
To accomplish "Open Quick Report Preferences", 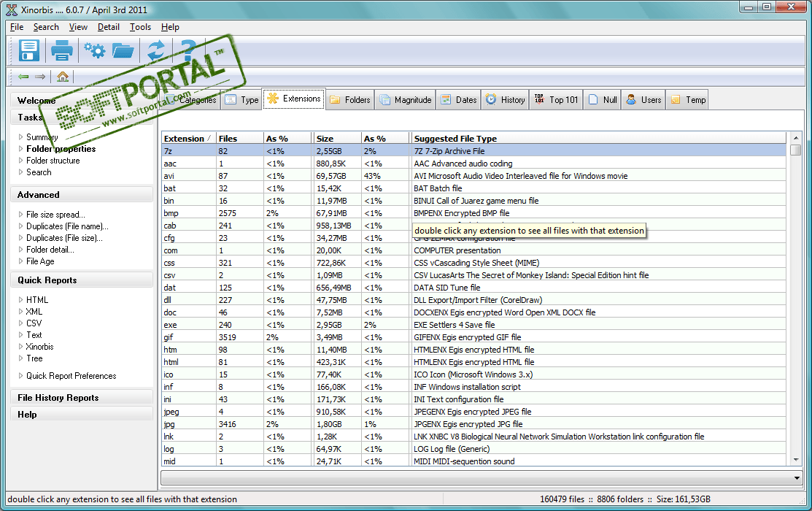I will (71, 376).
